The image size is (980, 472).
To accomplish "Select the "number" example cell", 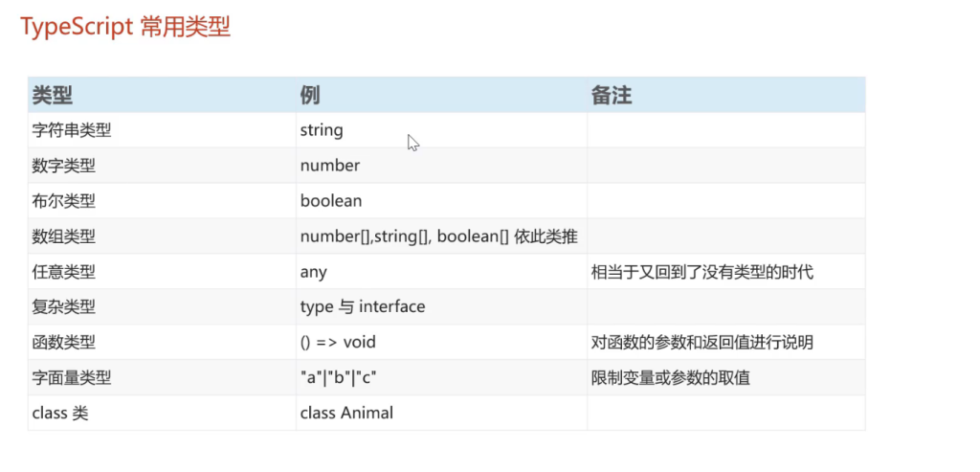I will pos(330,166).
